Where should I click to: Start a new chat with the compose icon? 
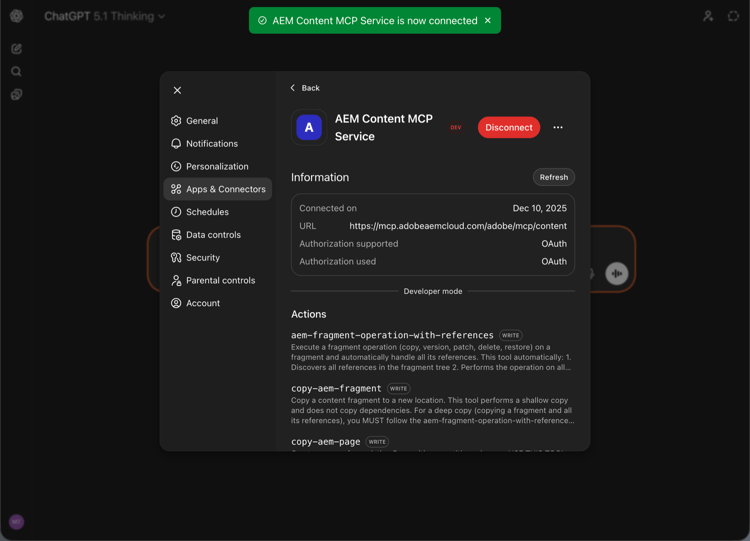click(x=16, y=49)
